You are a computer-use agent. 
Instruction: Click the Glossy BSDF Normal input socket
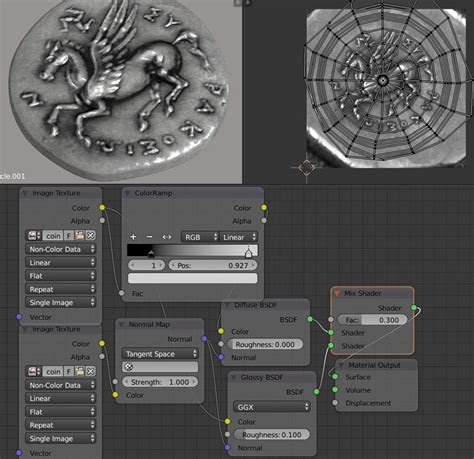[x=227, y=447]
